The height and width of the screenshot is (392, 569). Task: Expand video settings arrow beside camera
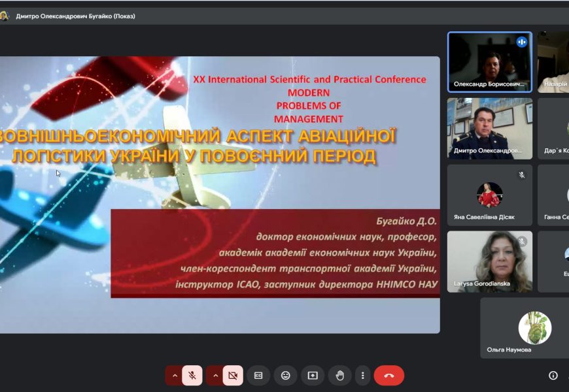(x=215, y=376)
